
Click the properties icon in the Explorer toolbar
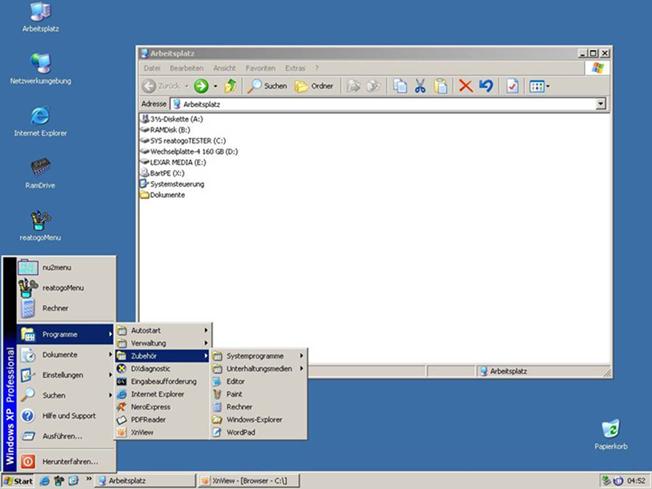click(512, 86)
